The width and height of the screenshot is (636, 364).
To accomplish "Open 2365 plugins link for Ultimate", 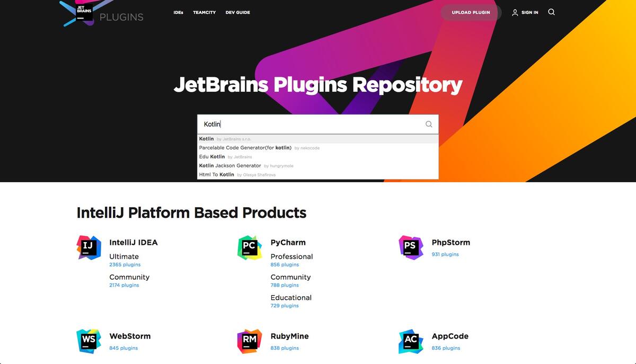I will [x=125, y=264].
